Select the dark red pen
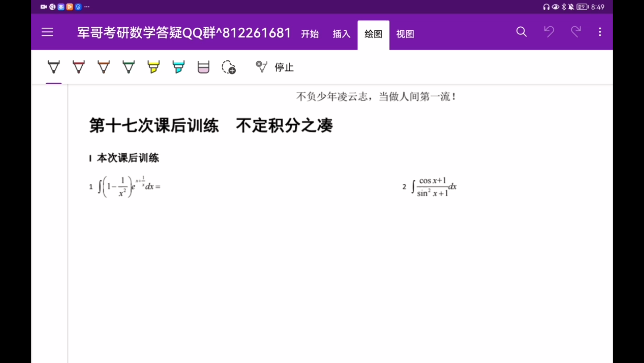This screenshot has height=363, width=644. [x=78, y=67]
